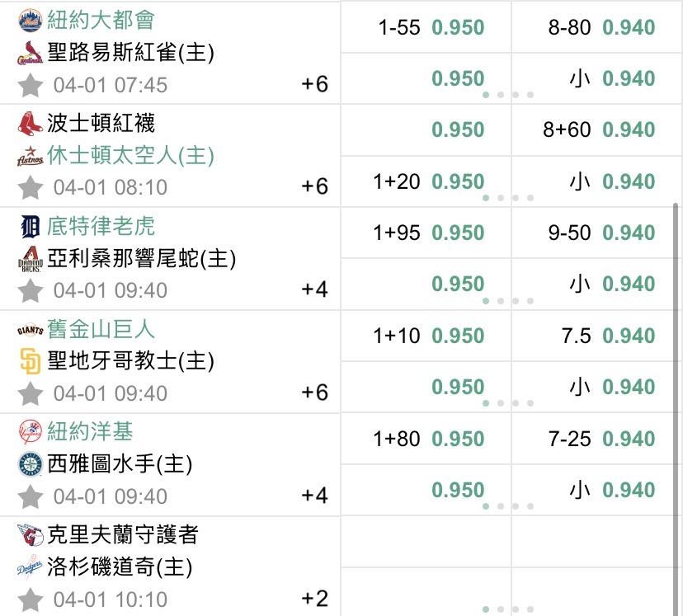Open the 紐約洋基 team link

click(x=90, y=431)
